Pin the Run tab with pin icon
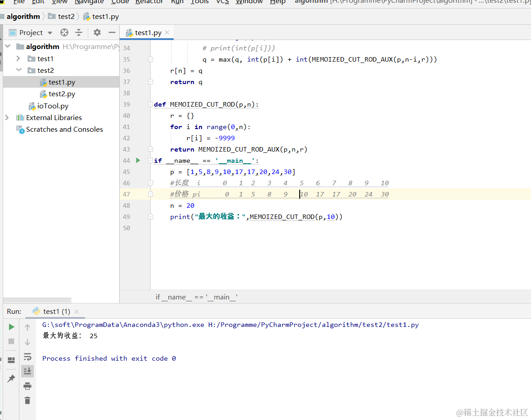Viewport: 531px width, 420px height. click(11, 378)
